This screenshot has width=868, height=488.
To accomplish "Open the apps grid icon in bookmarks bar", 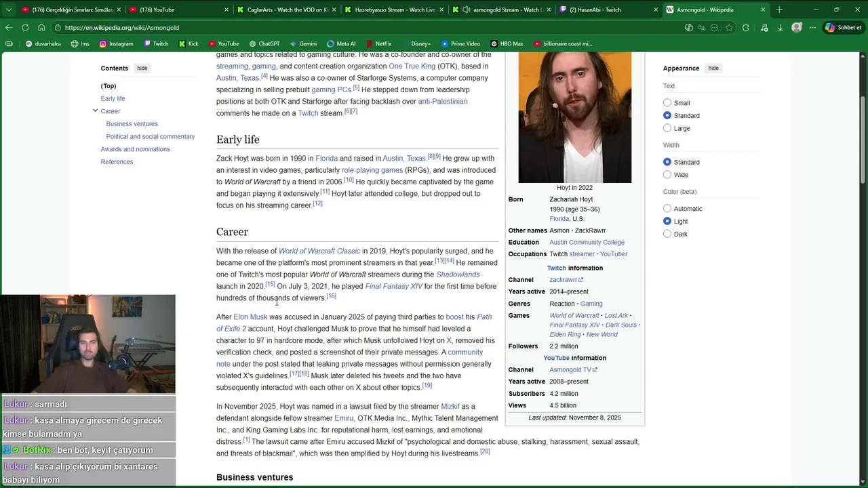I will [x=9, y=44].
